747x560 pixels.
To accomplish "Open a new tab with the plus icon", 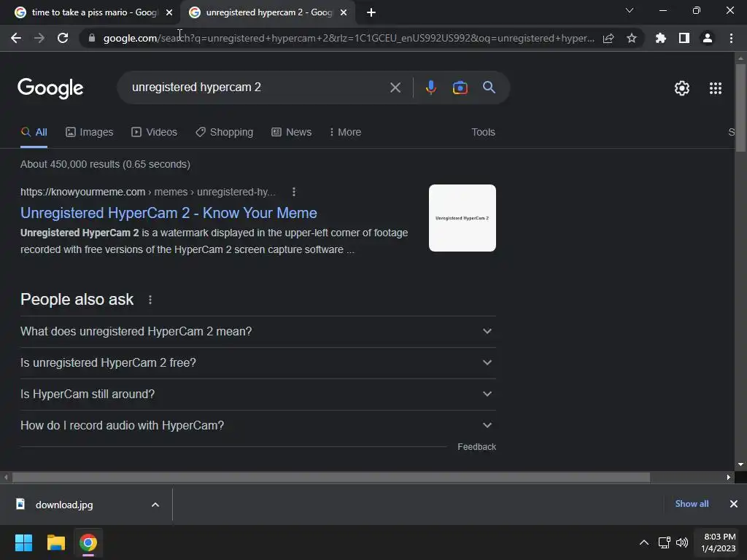I will pyautogui.click(x=371, y=13).
